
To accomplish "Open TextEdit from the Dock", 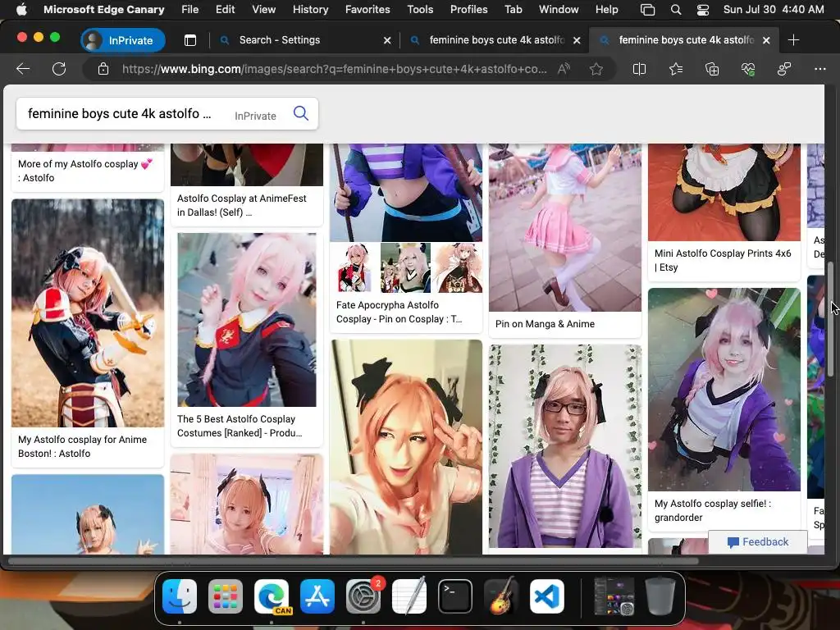I will [409, 596].
